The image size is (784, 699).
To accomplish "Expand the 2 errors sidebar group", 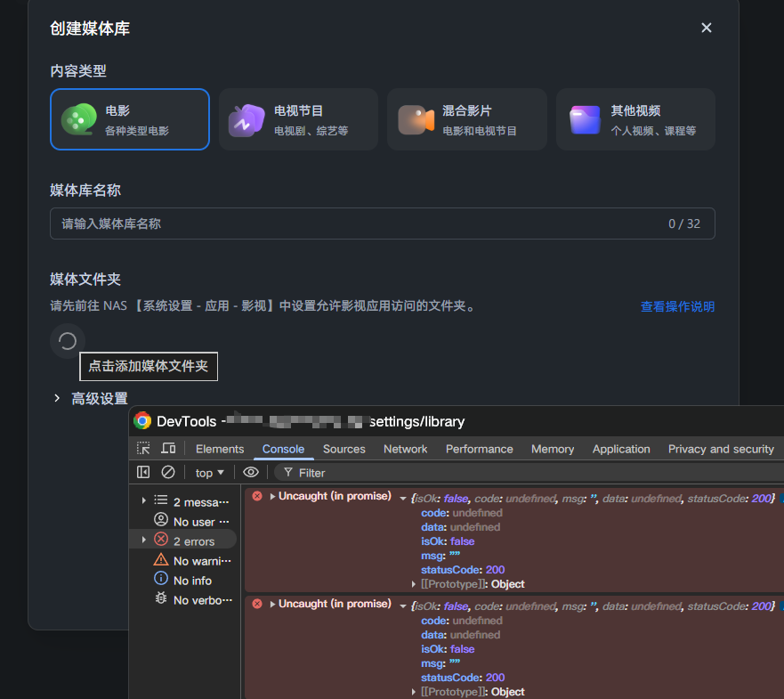I will pos(144,540).
